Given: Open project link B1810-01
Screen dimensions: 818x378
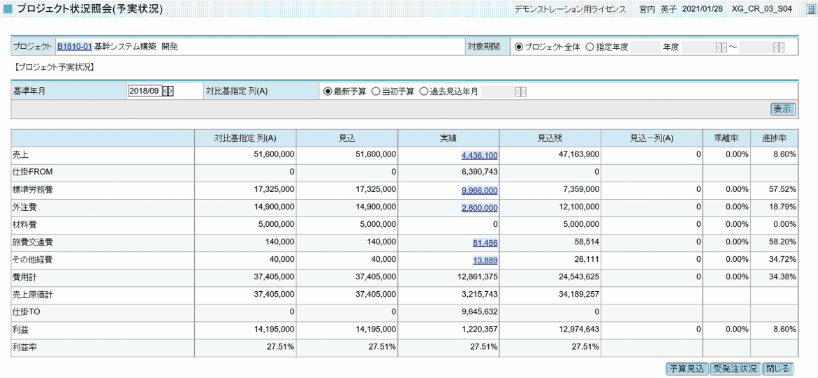Looking at the screenshot, I should coord(75,46).
